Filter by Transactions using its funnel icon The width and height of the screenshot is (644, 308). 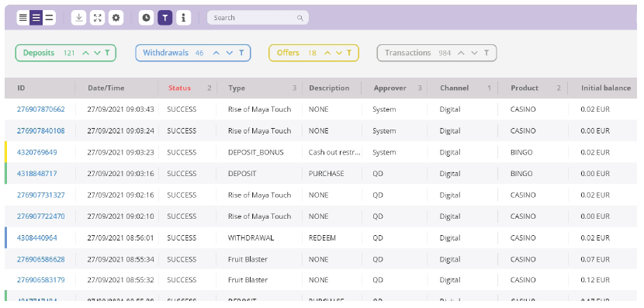486,53
